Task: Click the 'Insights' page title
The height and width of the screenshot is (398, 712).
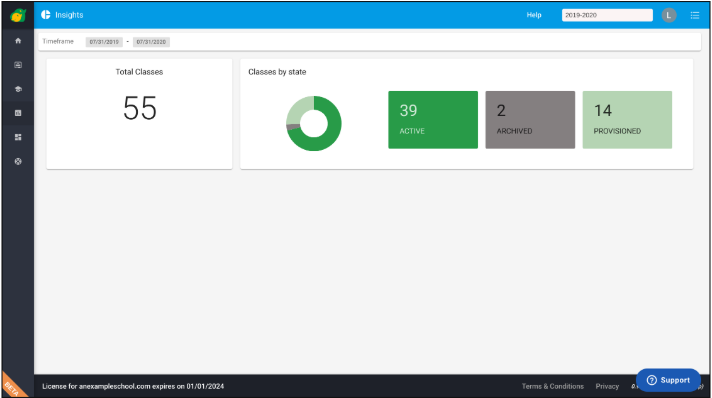Action: coord(69,15)
